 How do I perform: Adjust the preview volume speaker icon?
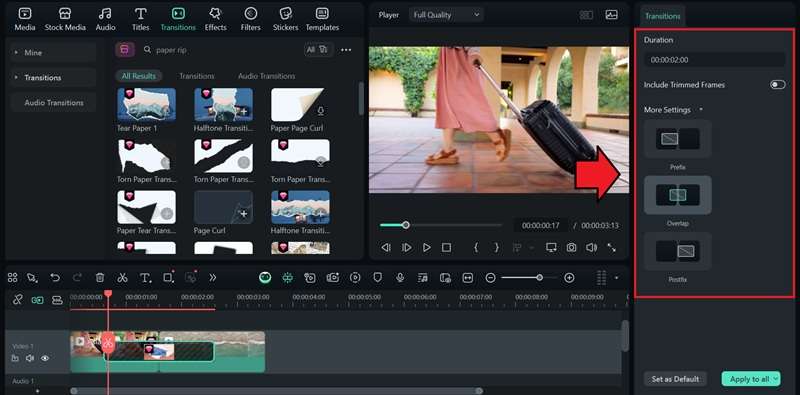[x=591, y=248]
